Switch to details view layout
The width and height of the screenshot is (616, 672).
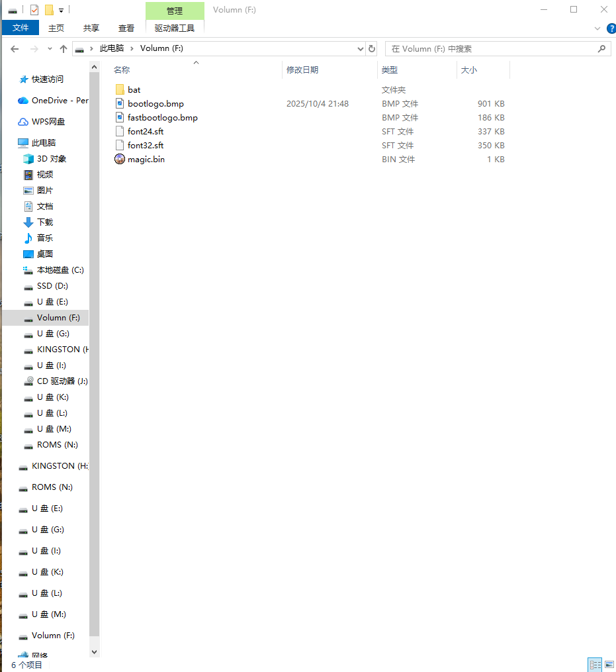[x=595, y=665]
